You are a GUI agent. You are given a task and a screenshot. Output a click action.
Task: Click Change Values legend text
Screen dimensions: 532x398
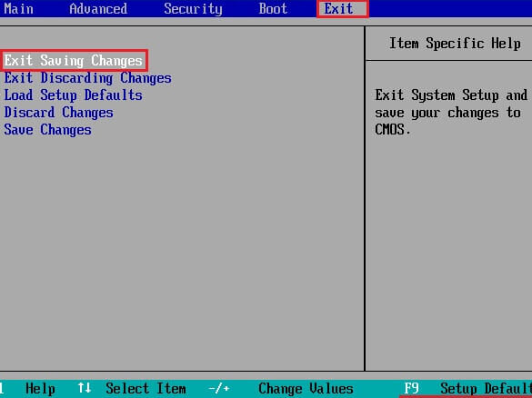point(306,389)
